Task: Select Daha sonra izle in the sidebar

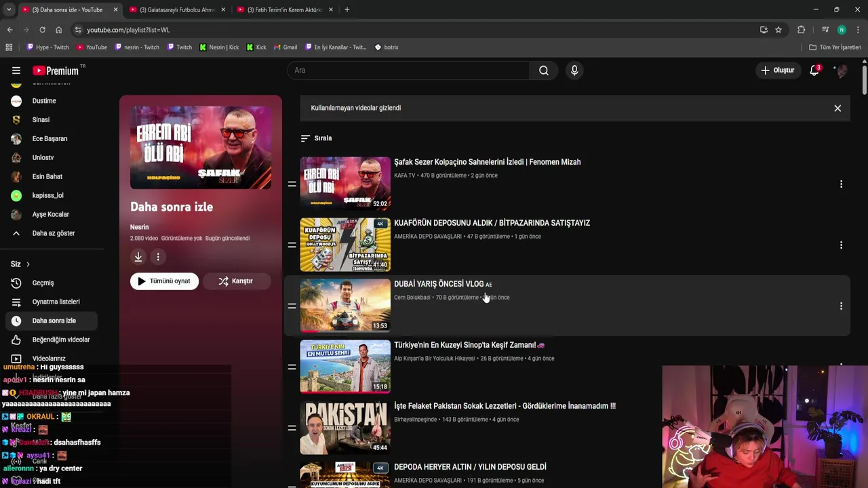Action: coord(51,321)
